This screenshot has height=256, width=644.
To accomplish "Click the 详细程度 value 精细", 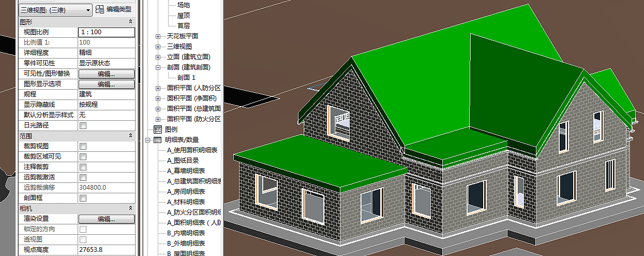I will (x=85, y=53).
